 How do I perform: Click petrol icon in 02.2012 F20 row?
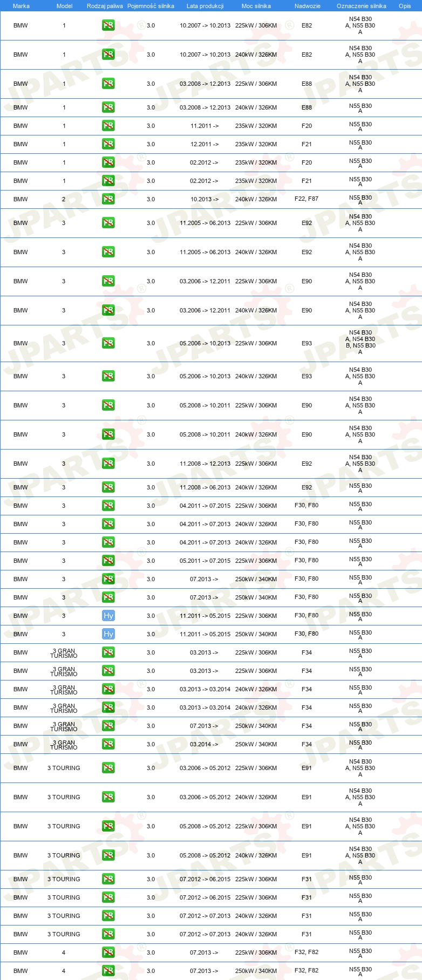click(108, 162)
